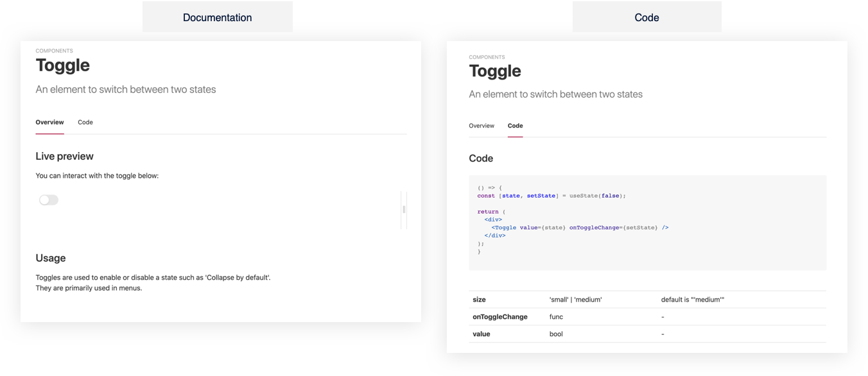Image resolution: width=868 pixels, height=376 pixels.
Task: Open the Code tab on the Live preview page
Action: point(85,123)
